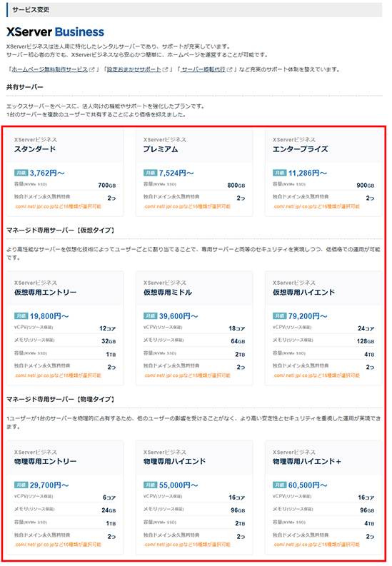Pick the 物理専用ハイエンド+ plan card

(323, 497)
